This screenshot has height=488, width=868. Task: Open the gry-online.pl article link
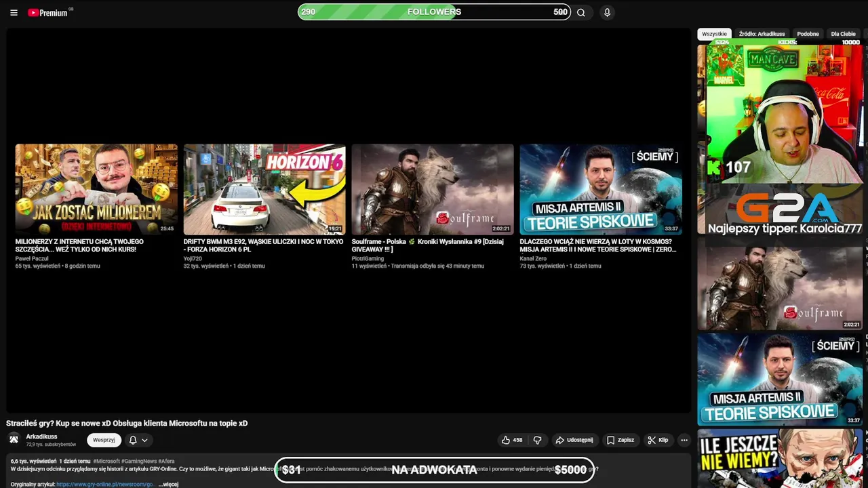coord(105,485)
